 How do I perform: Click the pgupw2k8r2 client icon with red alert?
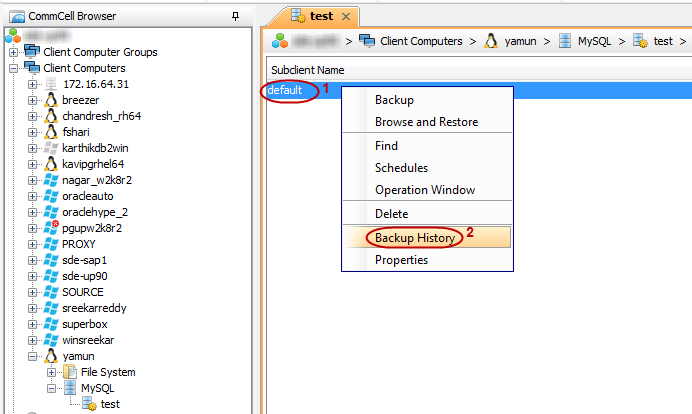51,228
